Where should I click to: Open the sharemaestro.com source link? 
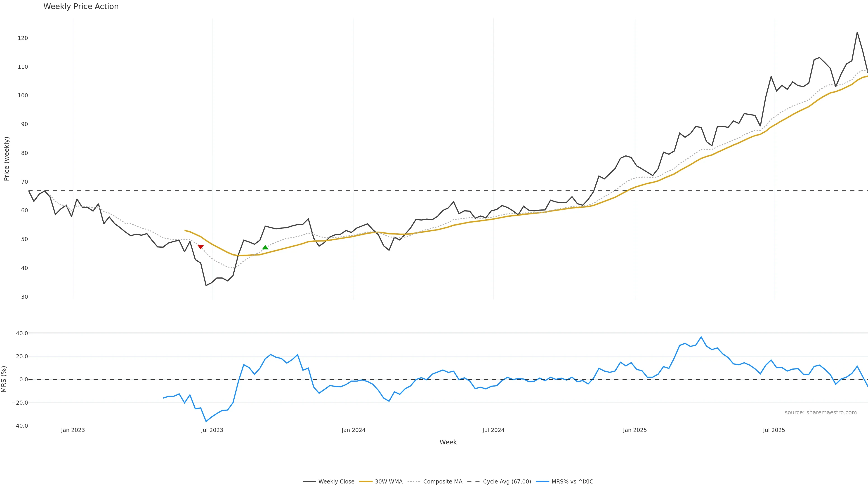point(821,413)
